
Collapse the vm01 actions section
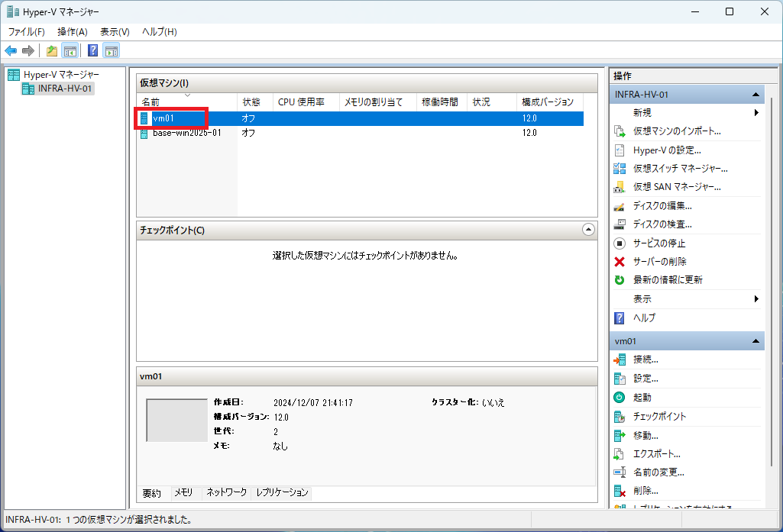(755, 341)
